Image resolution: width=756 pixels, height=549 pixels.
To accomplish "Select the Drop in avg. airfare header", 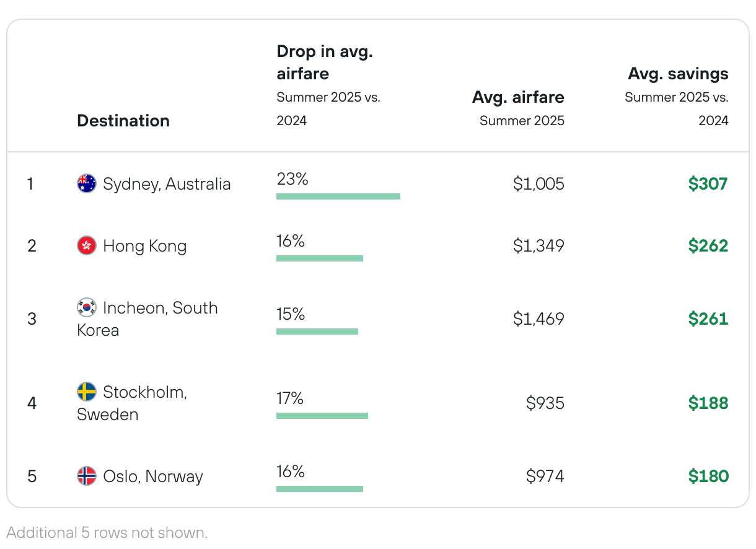I will [325, 63].
